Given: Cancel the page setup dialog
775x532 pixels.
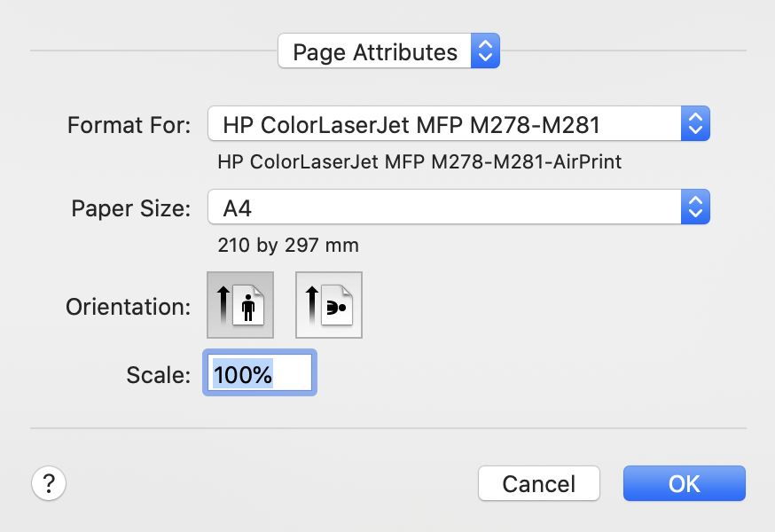Looking at the screenshot, I should coord(539,483).
